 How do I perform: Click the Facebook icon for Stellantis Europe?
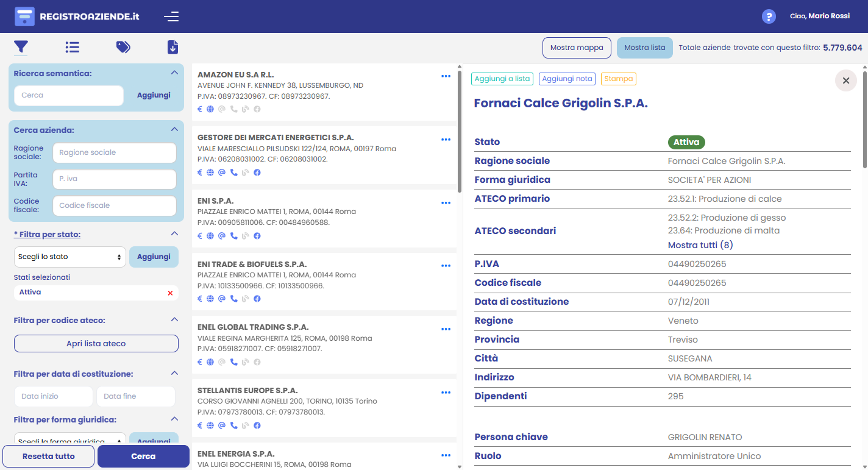[257, 425]
